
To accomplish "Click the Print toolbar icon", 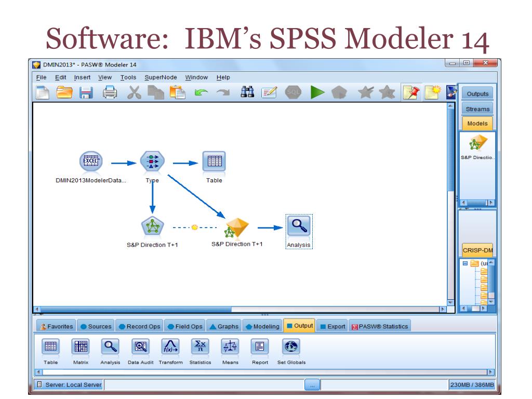I will click(x=110, y=92).
